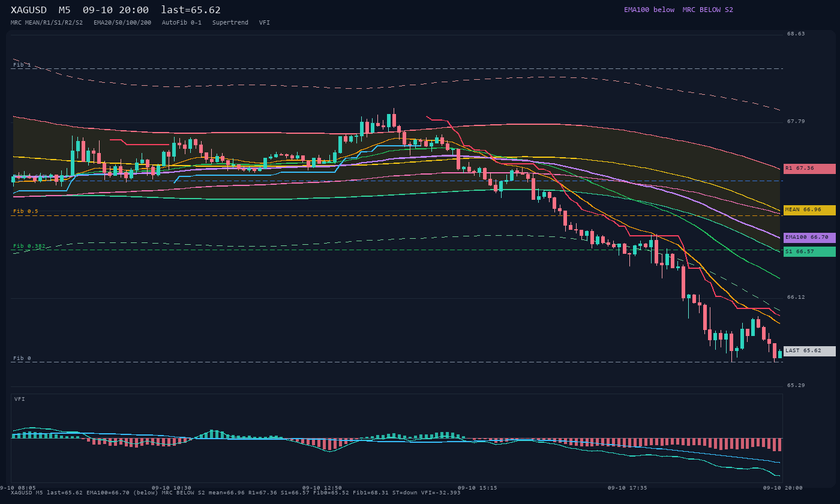Click the "Fib 0.5" level label

click(x=26, y=211)
